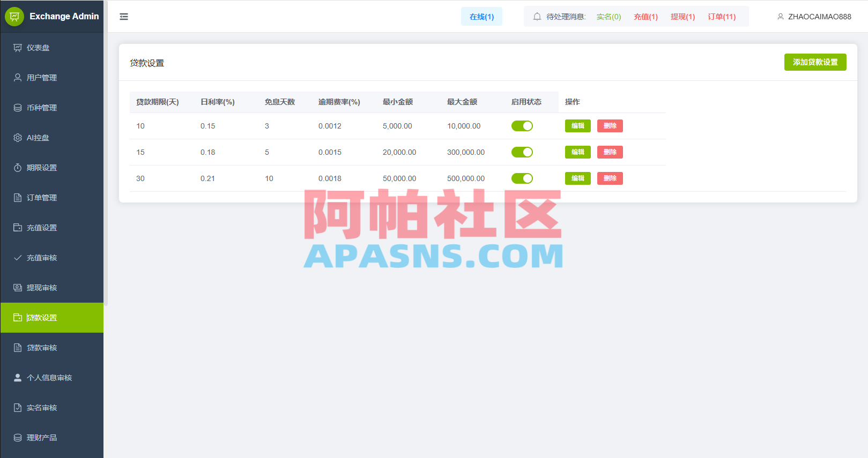This screenshot has width=868, height=458.
Task: Click the 在线(1) online badge
Action: pyautogui.click(x=481, y=17)
